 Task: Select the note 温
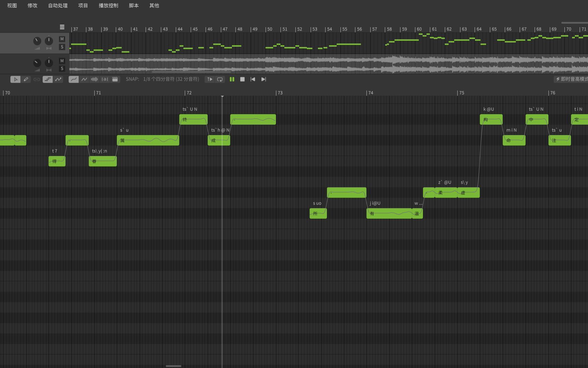coord(417,214)
